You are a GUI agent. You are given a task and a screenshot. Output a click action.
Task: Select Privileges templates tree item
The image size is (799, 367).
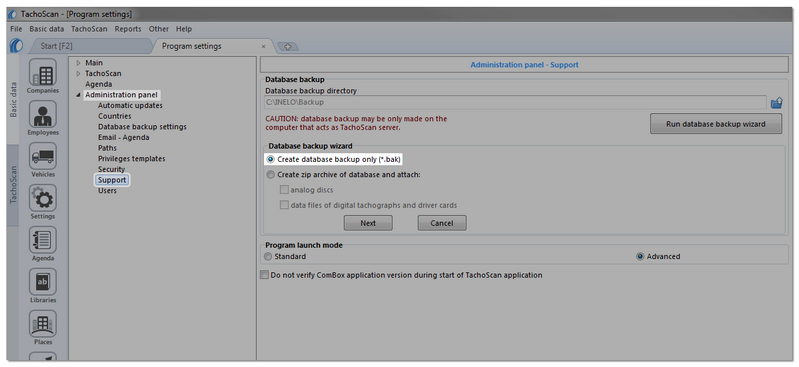[x=131, y=159]
